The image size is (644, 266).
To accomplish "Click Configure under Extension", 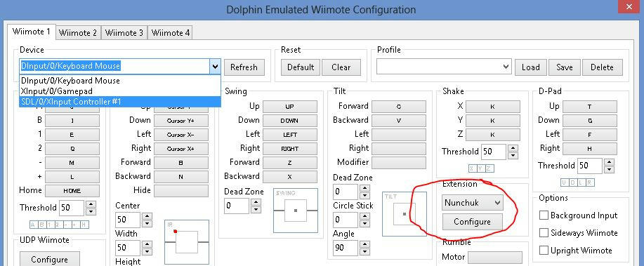I will pyautogui.click(x=473, y=222).
